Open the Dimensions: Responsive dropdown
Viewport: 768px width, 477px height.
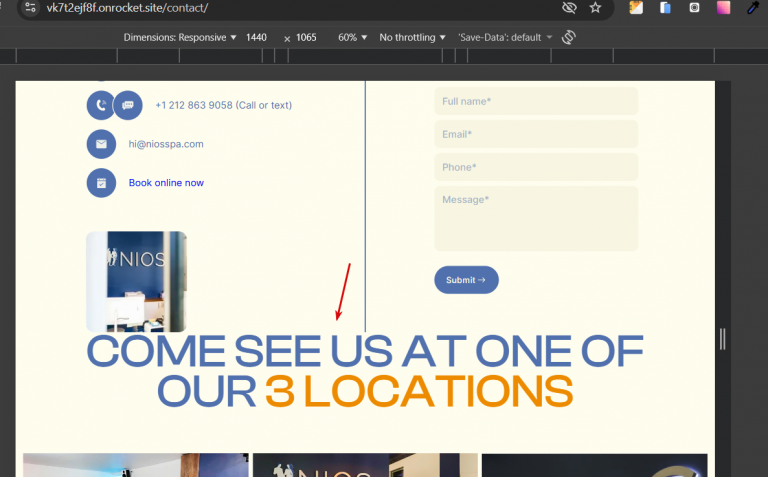180,37
